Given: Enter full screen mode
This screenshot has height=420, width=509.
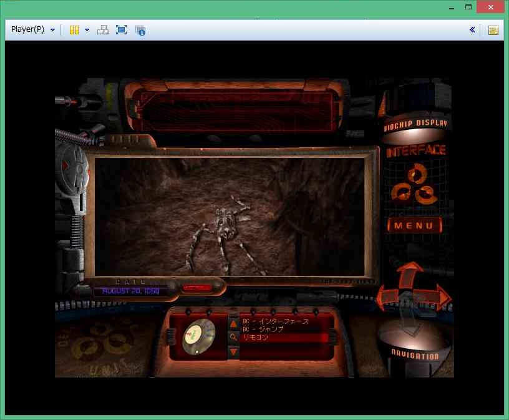Looking at the screenshot, I should (x=122, y=30).
